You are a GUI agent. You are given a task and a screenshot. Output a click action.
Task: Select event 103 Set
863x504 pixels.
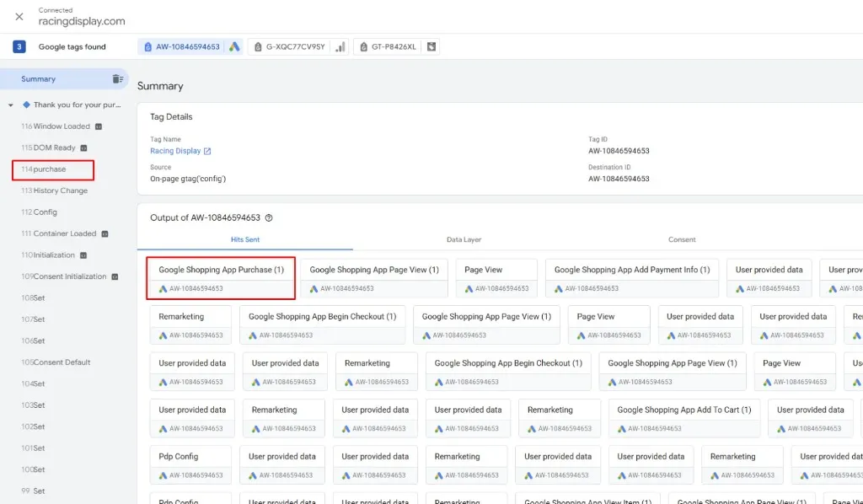[x=33, y=405]
